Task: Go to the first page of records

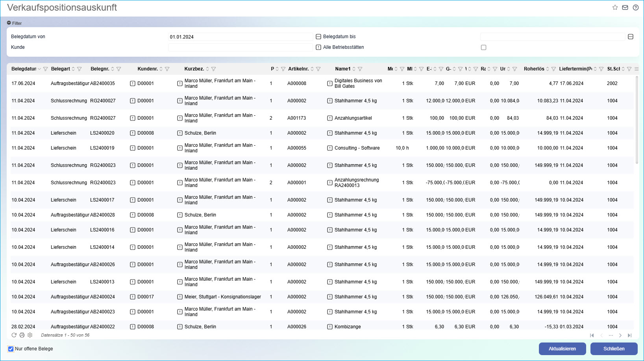Action: pos(592,335)
